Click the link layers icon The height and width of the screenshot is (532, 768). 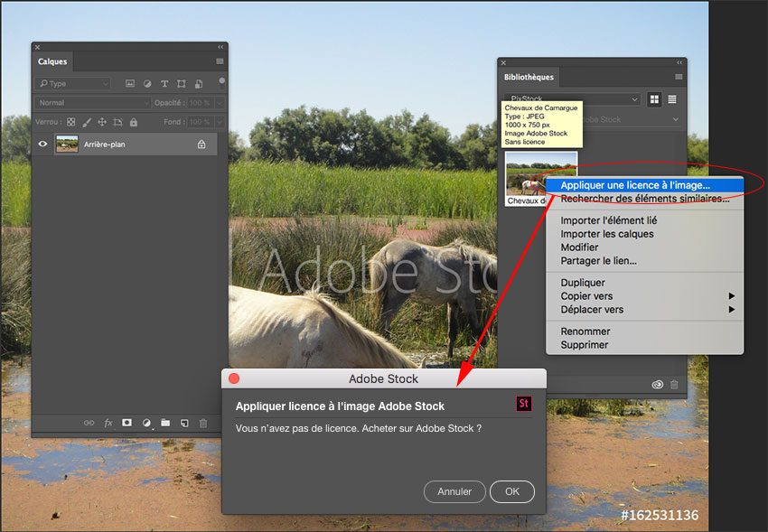pos(89,423)
